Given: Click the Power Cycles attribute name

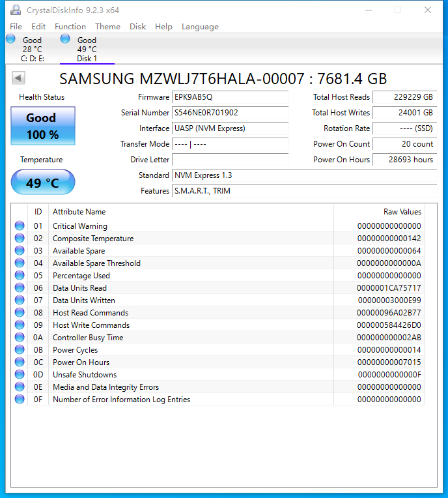Looking at the screenshot, I should pyautogui.click(x=75, y=349).
